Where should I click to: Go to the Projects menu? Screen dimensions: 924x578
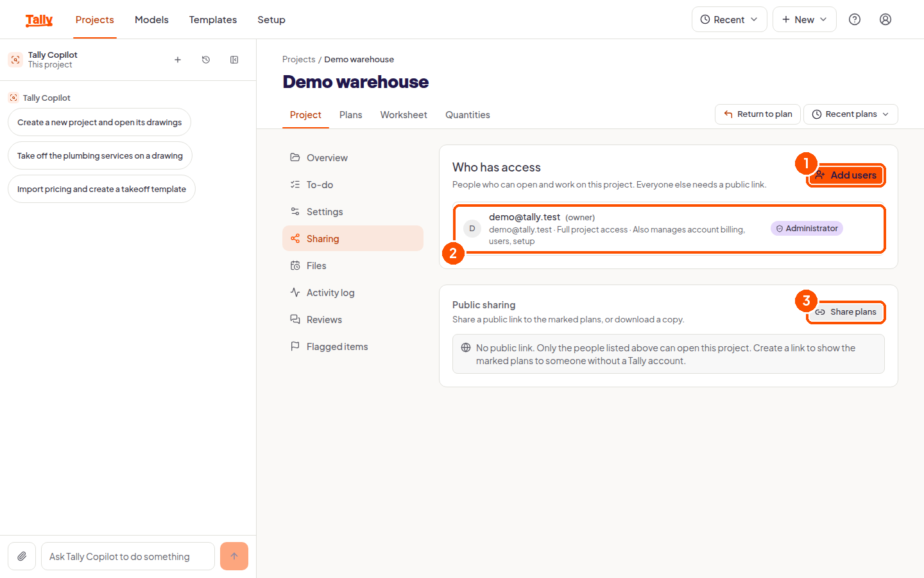click(x=94, y=20)
